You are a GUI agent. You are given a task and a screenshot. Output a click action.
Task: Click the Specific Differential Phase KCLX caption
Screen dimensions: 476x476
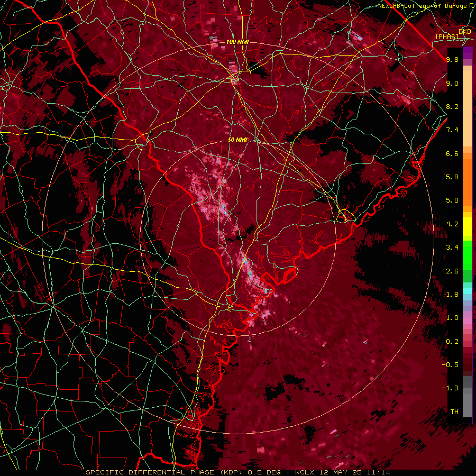click(237, 472)
